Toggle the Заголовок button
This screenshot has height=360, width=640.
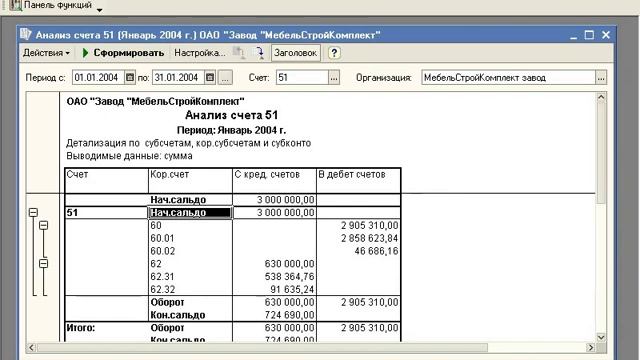pyautogui.click(x=296, y=53)
